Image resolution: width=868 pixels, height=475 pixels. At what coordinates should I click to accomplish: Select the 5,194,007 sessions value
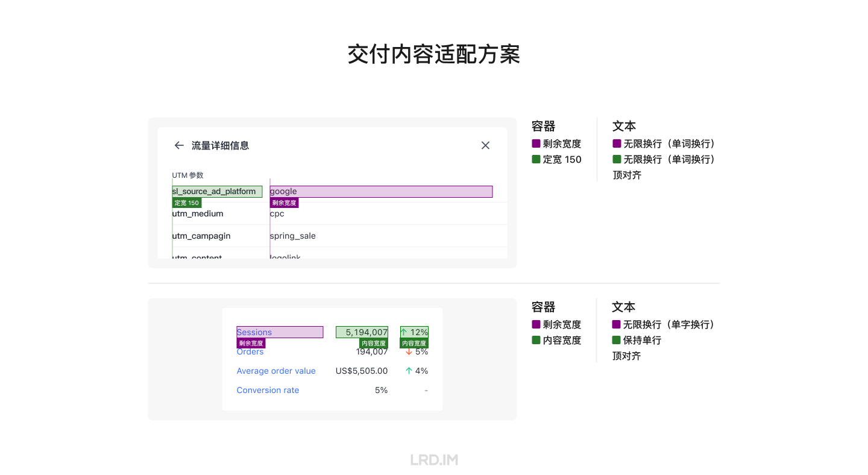coord(362,332)
